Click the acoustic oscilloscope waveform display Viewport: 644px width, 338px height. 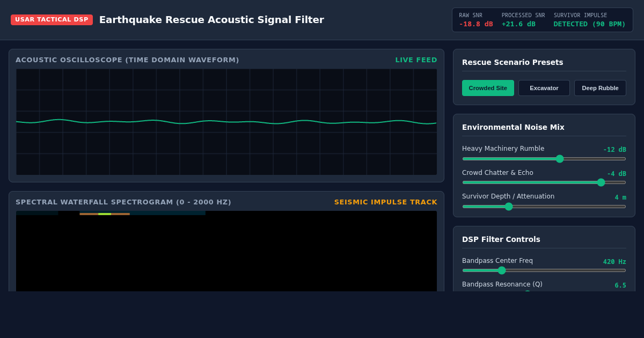[226, 122]
